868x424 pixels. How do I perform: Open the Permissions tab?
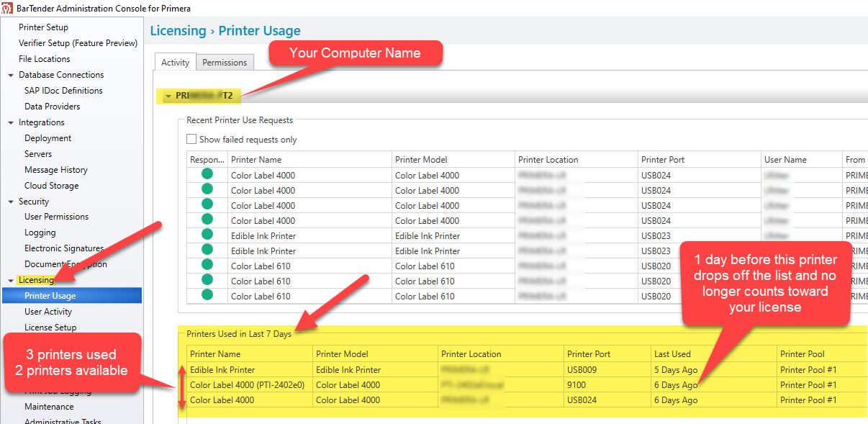[225, 63]
